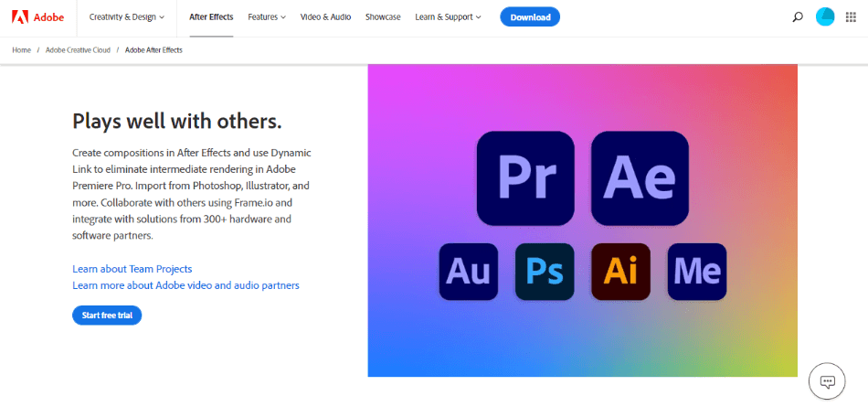Open the Video & Audio menu item

click(325, 17)
